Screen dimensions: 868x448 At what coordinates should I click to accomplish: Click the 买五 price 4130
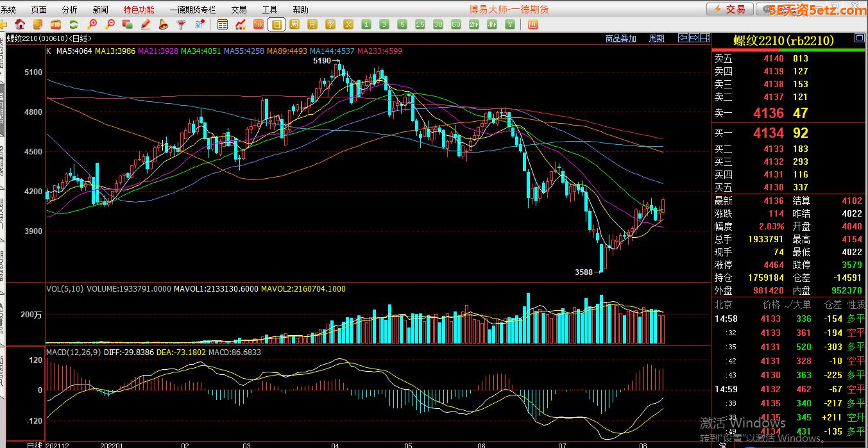tap(774, 187)
